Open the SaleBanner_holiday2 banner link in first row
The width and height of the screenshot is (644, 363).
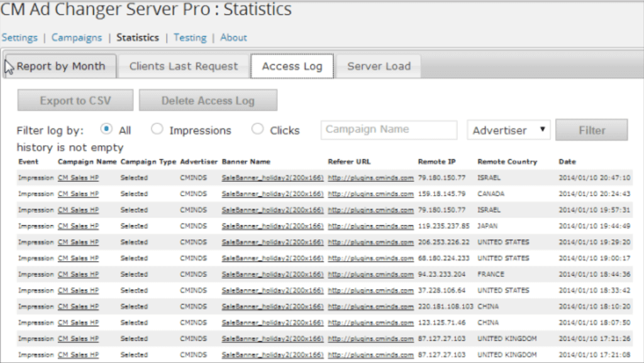pyautogui.click(x=272, y=178)
